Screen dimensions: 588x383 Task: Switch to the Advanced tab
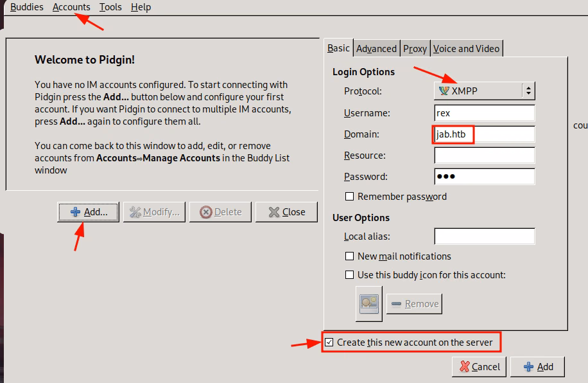(x=377, y=49)
